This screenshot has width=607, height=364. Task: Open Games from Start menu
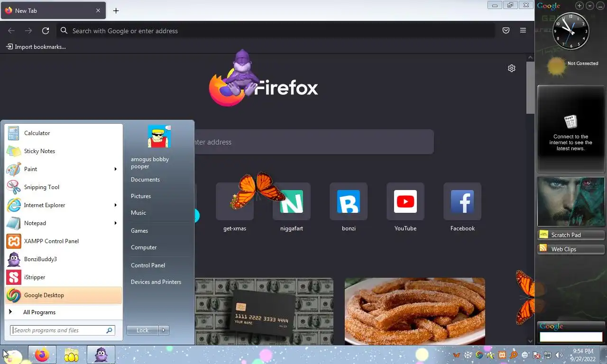click(x=139, y=231)
